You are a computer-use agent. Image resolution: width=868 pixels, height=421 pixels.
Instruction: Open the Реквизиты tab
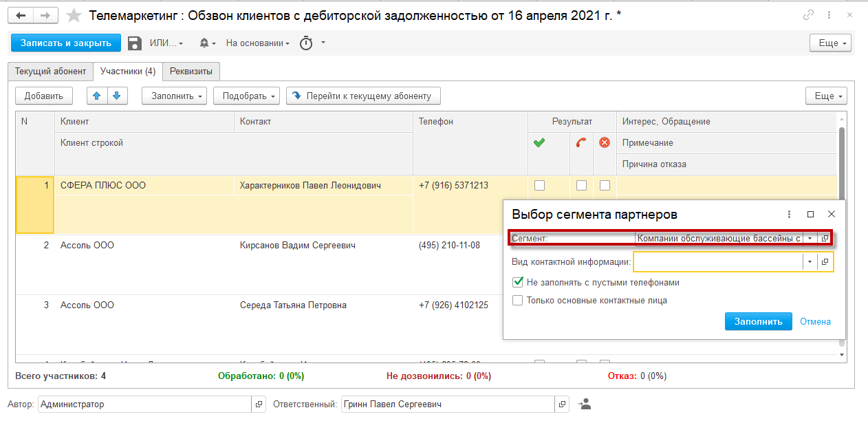point(191,71)
